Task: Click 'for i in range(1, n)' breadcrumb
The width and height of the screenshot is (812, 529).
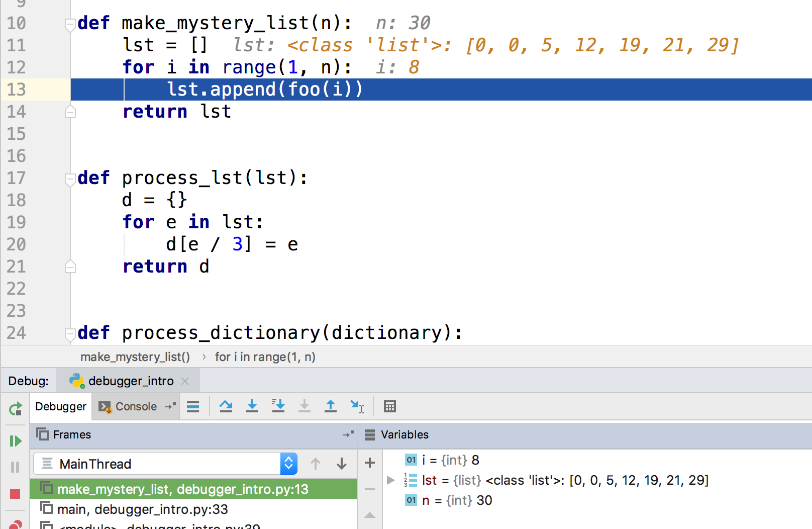Action: click(x=265, y=357)
